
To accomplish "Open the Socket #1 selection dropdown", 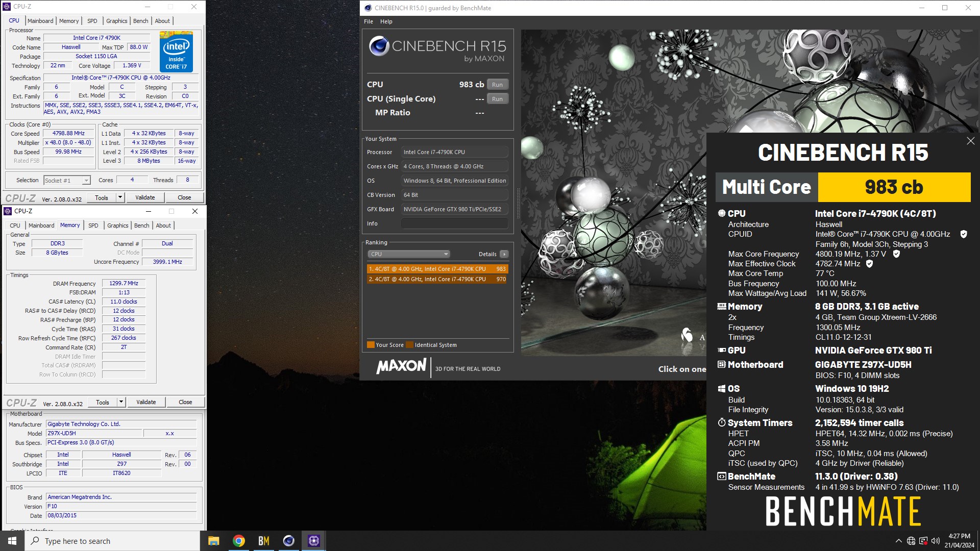I will pyautogui.click(x=67, y=181).
